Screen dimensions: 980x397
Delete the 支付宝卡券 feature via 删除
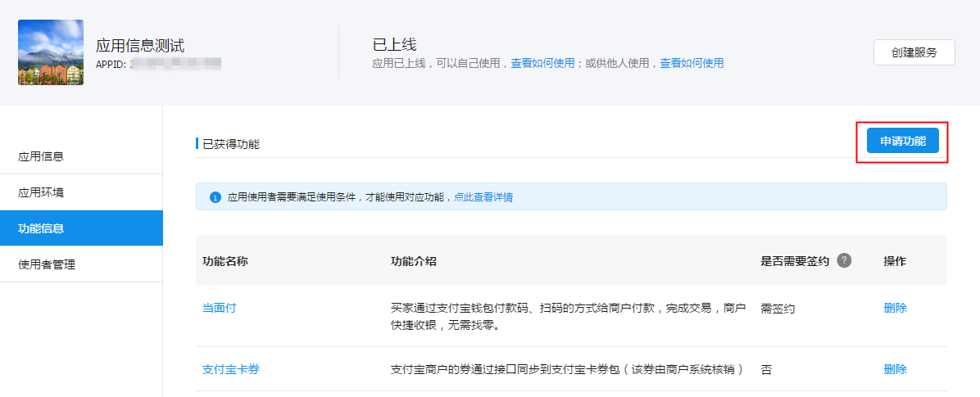pyautogui.click(x=895, y=369)
